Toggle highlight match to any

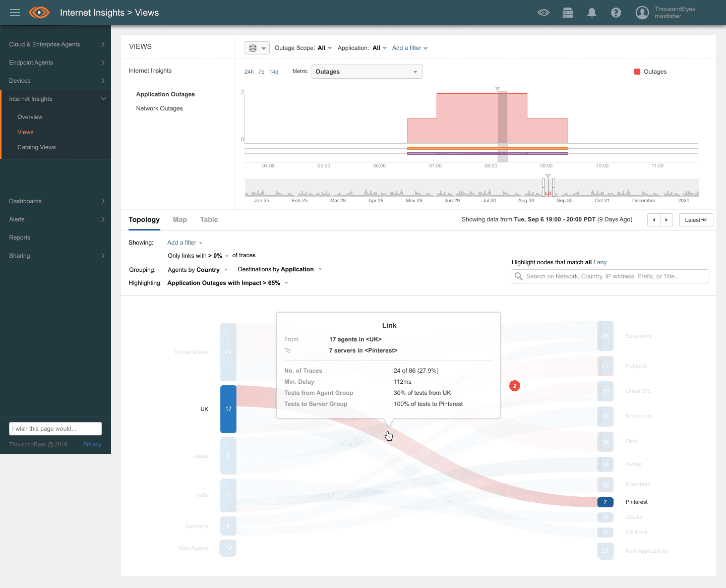pyautogui.click(x=601, y=262)
